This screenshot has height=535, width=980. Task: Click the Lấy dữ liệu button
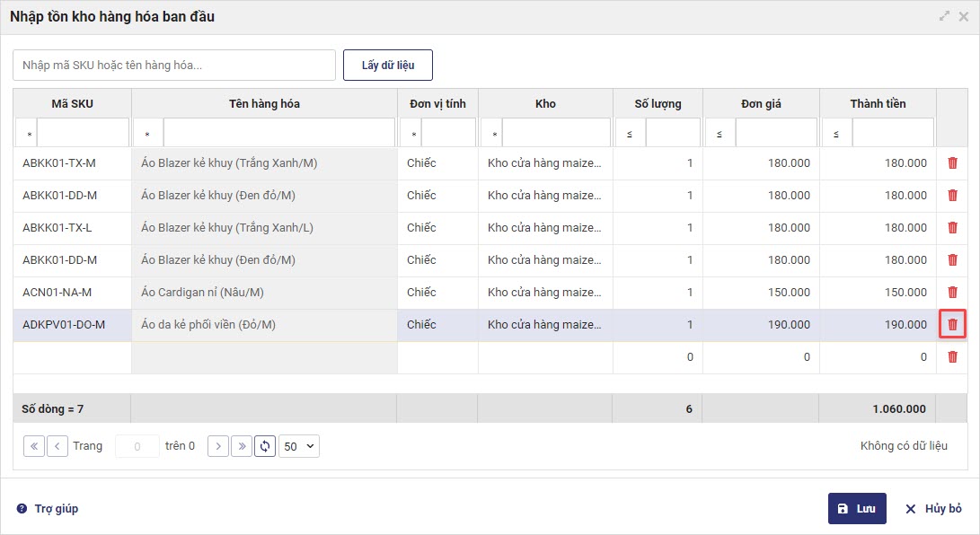pyautogui.click(x=388, y=66)
